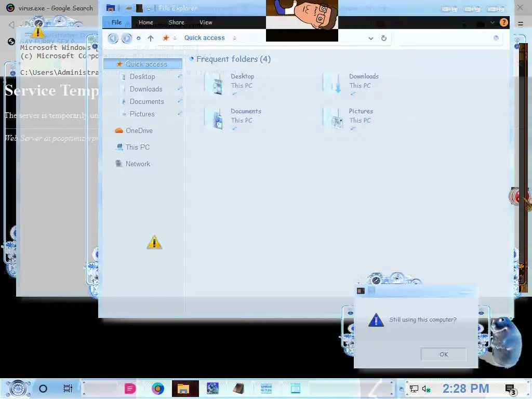Open the Firefox browser taskbar icon

pyautogui.click(x=158, y=389)
